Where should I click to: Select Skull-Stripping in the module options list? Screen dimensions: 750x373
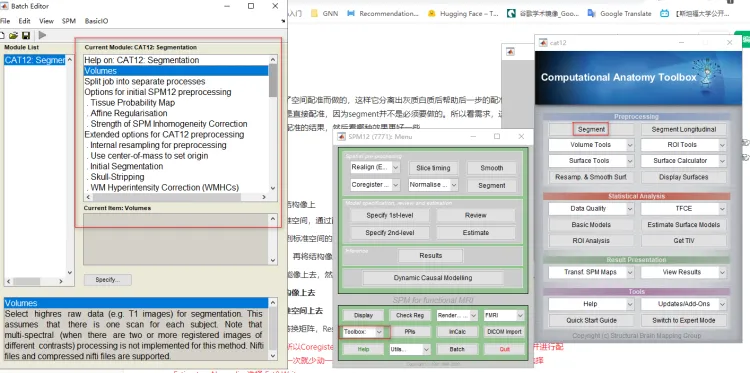[117, 177]
